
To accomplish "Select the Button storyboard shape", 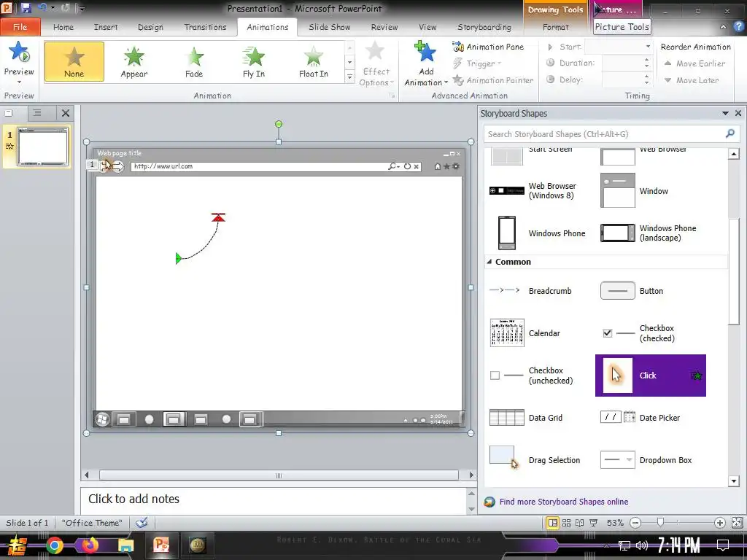I will click(x=651, y=290).
